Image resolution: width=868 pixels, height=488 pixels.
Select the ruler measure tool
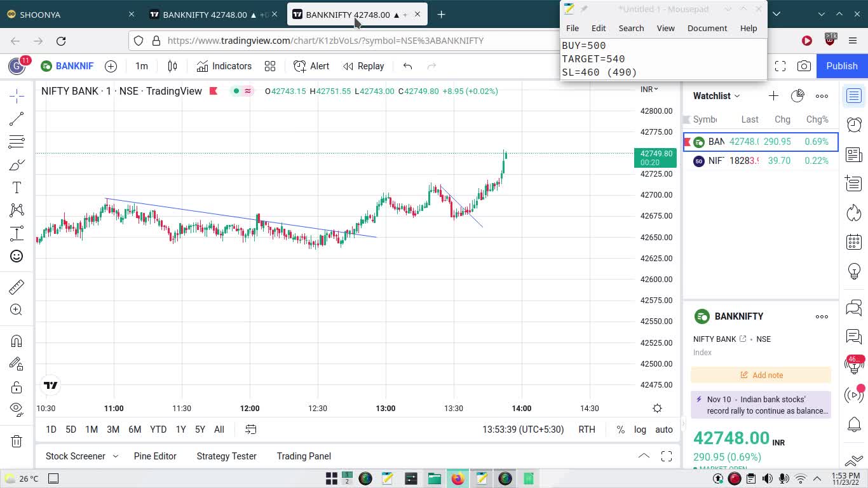pyautogui.click(x=17, y=287)
